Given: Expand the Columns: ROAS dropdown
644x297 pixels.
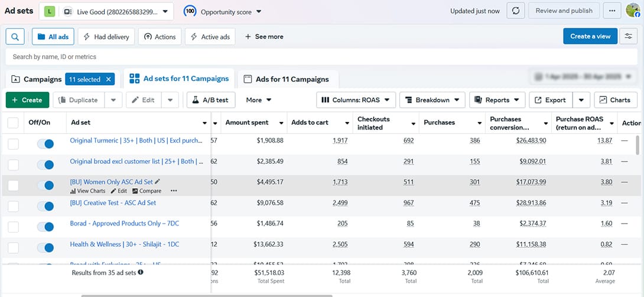Looking at the screenshot, I should (x=357, y=100).
